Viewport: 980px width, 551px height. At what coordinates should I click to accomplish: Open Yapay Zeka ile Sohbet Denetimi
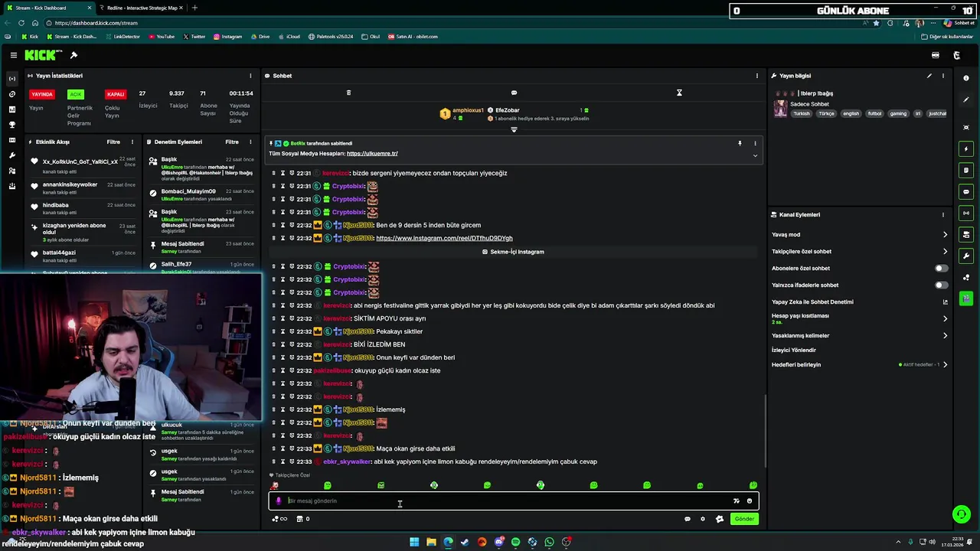pyautogui.click(x=859, y=302)
